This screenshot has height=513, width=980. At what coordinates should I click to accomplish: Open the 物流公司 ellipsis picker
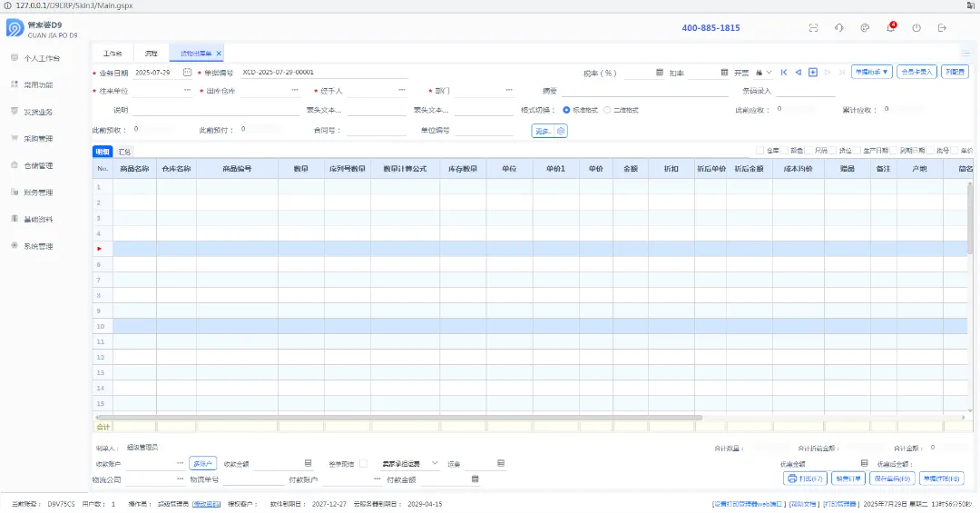coord(180,479)
